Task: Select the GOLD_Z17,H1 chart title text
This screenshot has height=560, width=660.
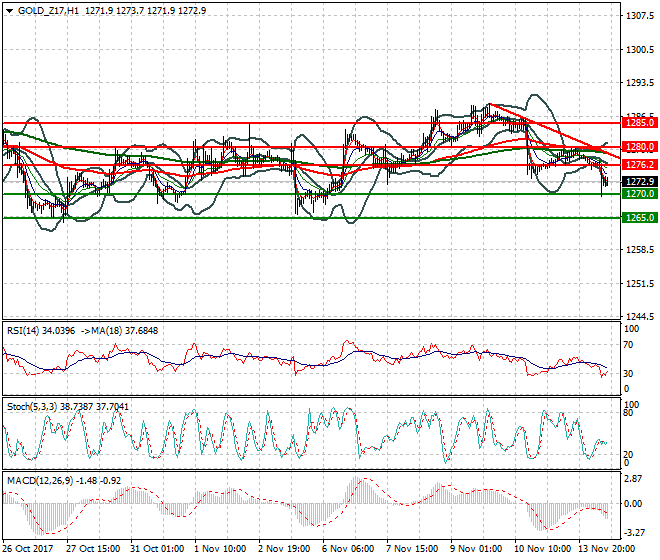Action: (x=48, y=11)
